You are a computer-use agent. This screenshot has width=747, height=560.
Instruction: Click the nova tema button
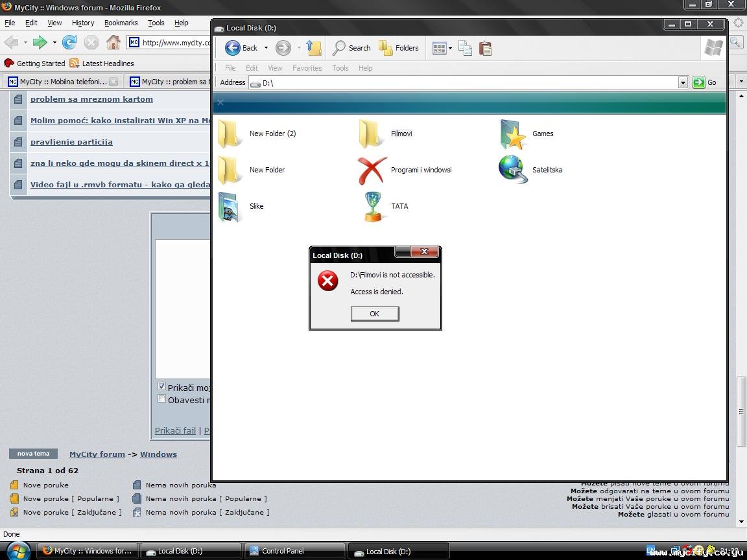pyautogui.click(x=33, y=453)
